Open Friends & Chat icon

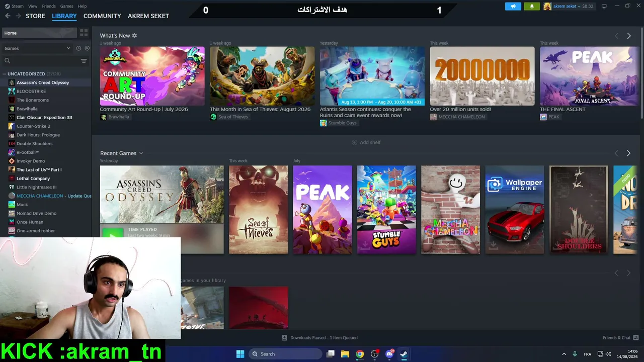pyautogui.click(x=636, y=338)
